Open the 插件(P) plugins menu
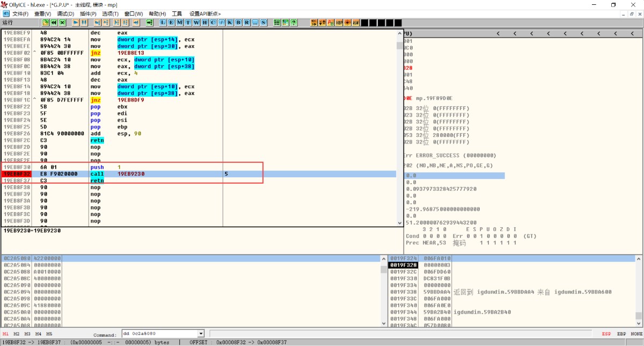The width and height of the screenshot is (644, 346). point(88,13)
